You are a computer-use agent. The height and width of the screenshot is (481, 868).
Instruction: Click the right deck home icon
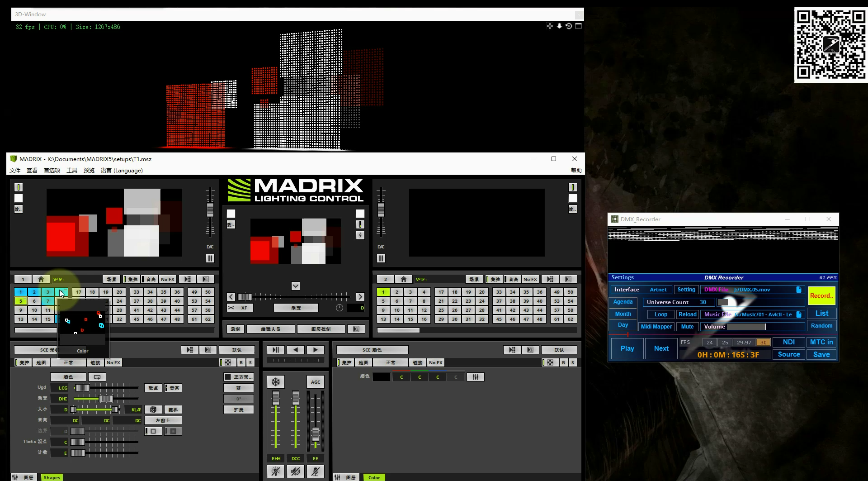(x=404, y=279)
